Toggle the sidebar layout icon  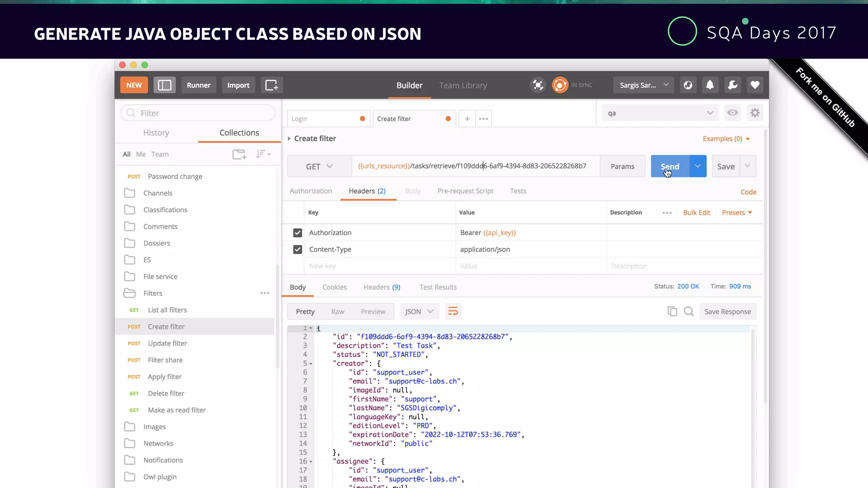[164, 85]
